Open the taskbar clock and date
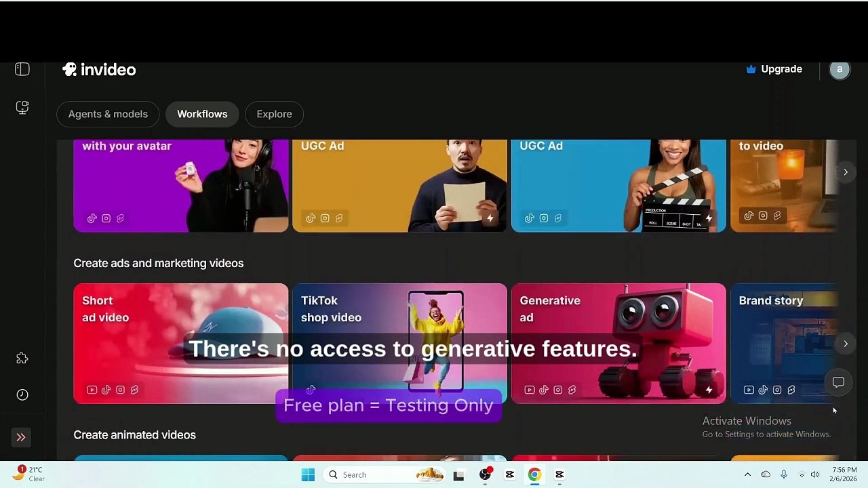Image resolution: width=868 pixels, height=488 pixels. pyautogui.click(x=844, y=474)
